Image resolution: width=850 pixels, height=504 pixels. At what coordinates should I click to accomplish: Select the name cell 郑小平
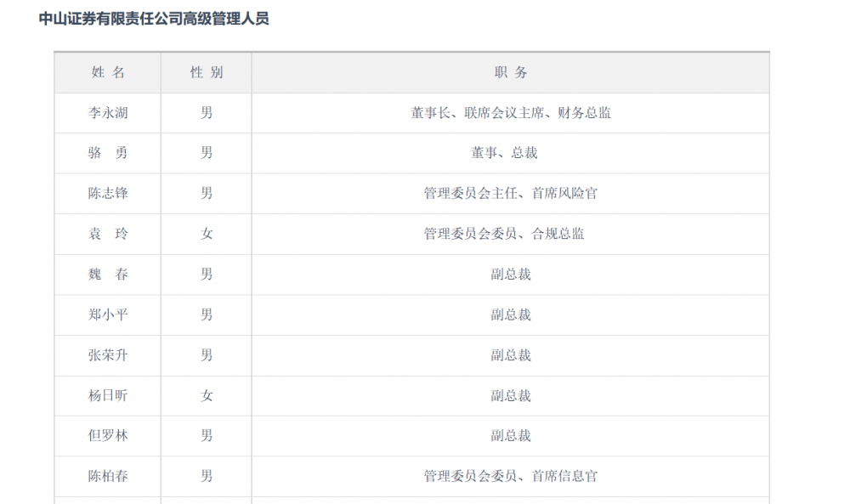[x=108, y=314]
